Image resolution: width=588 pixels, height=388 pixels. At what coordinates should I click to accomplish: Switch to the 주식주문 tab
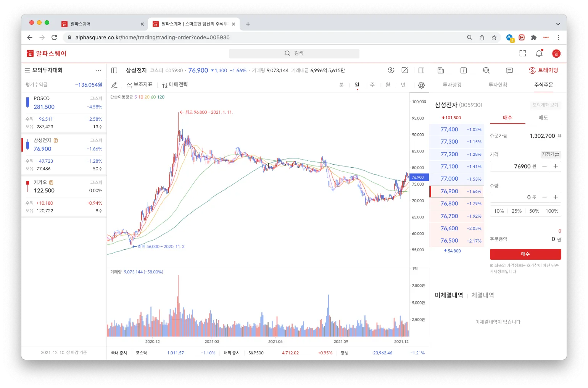[x=544, y=85]
